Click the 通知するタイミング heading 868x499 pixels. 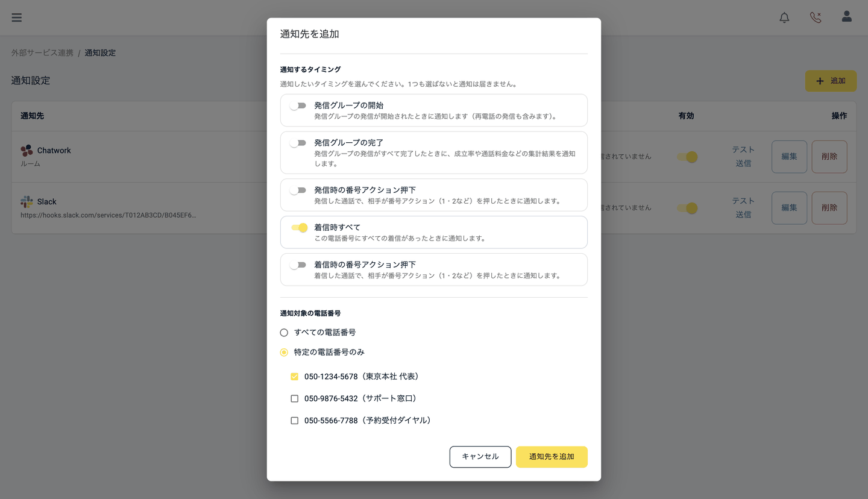tap(310, 70)
